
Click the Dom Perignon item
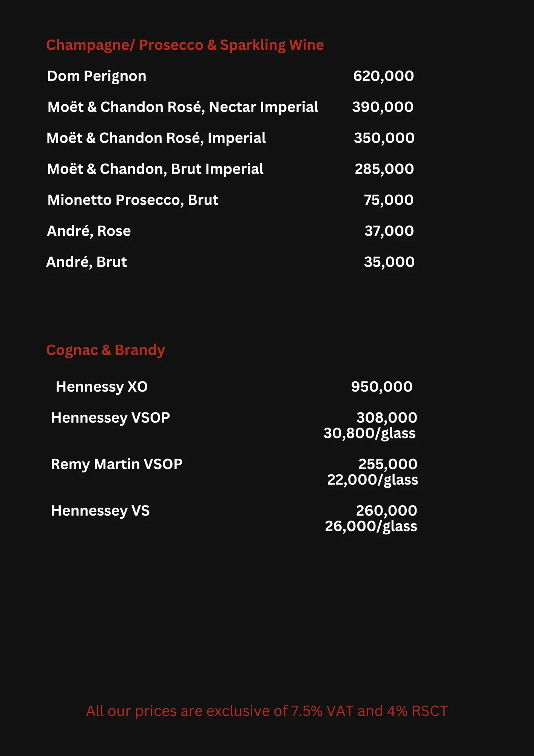coord(97,76)
